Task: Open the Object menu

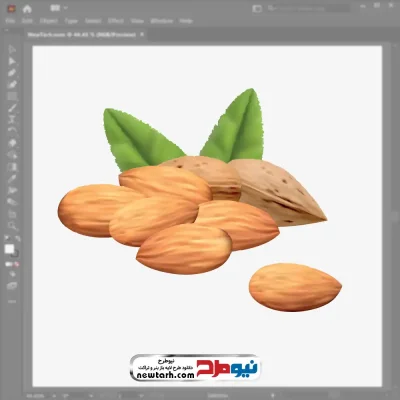Action: tap(49, 21)
